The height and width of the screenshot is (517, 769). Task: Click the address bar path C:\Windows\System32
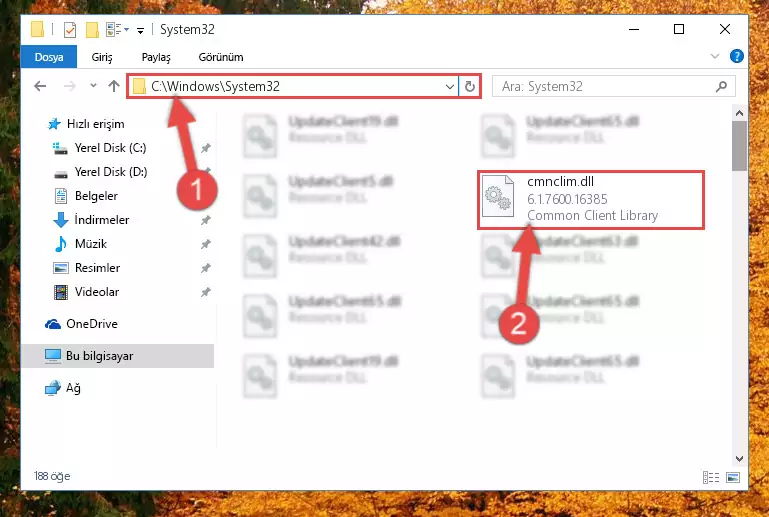tap(215, 86)
